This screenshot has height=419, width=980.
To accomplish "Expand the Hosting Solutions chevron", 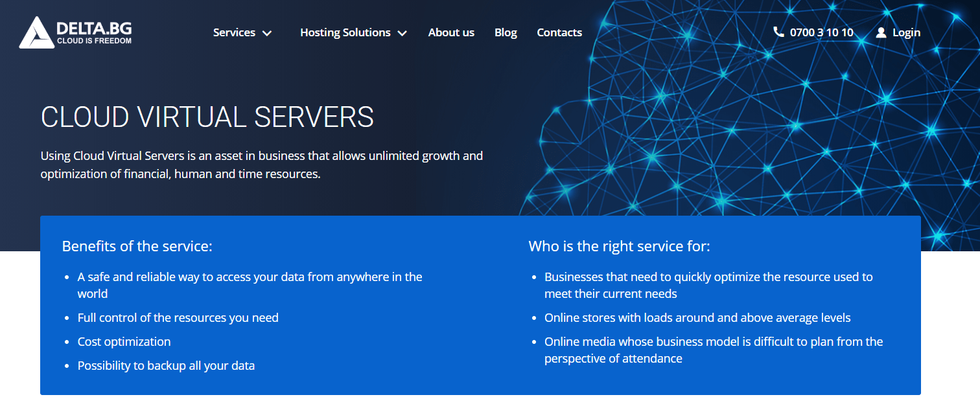I will tap(402, 33).
